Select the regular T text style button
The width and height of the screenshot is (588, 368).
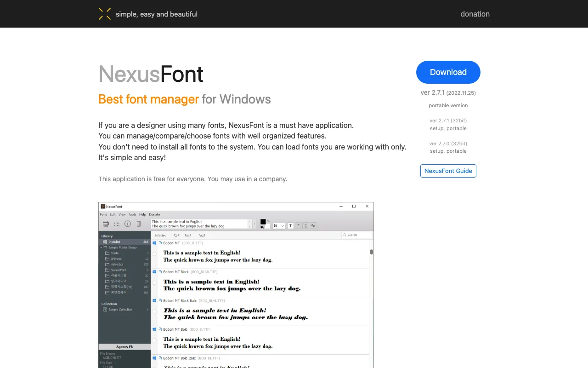click(x=290, y=225)
